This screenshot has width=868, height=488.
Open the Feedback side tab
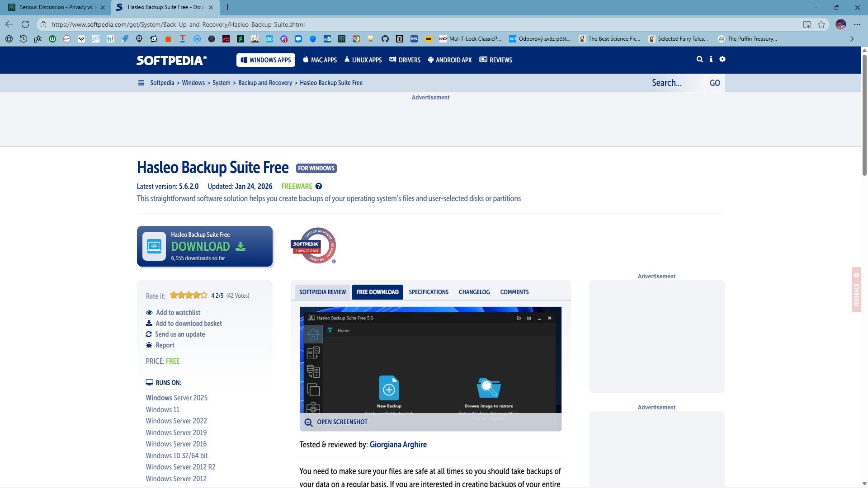pos(856,290)
